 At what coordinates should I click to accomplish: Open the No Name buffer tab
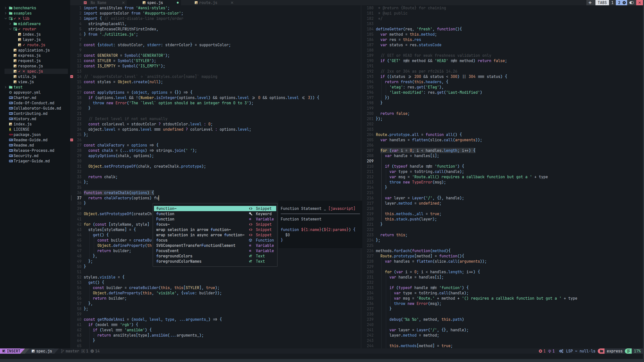coord(98,3)
